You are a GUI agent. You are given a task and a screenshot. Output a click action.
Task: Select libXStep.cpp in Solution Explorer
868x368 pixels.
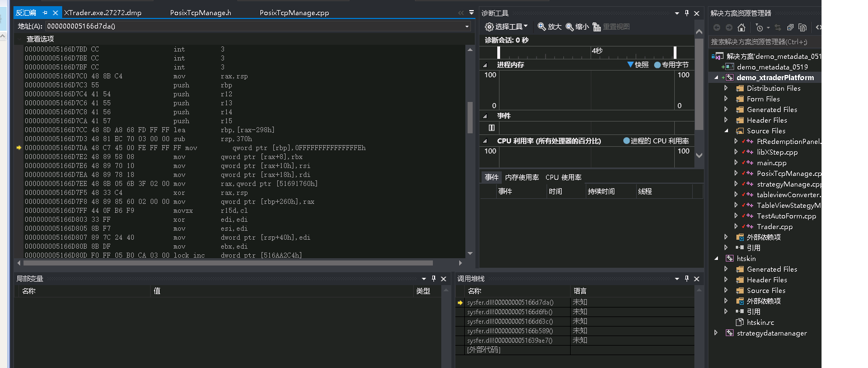click(777, 152)
